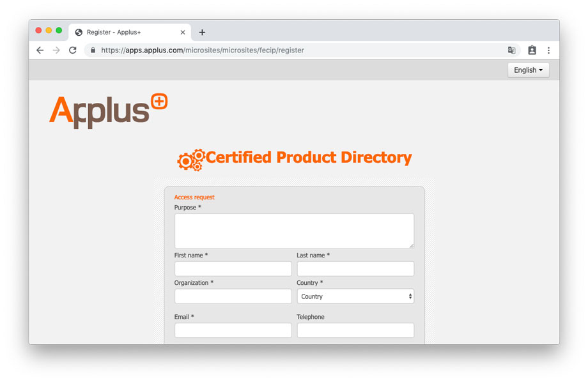Click the Country field label
Image resolution: width=588 pixels, height=382 pixels.
[x=310, y=282]
